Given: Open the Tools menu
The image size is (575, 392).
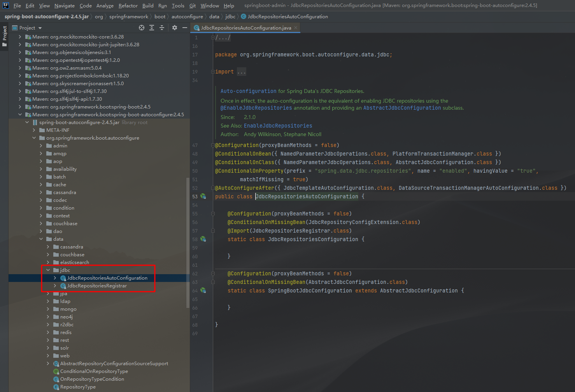Looking at the screenshot, I should [x=178, y=5].
